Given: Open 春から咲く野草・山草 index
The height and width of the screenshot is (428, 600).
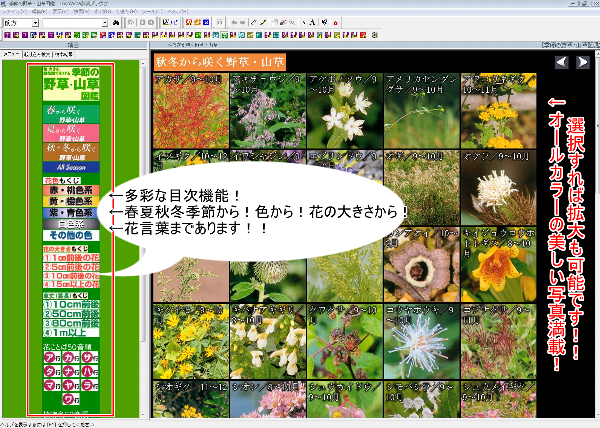Looking at the screenshot, I should pos(71,114).
